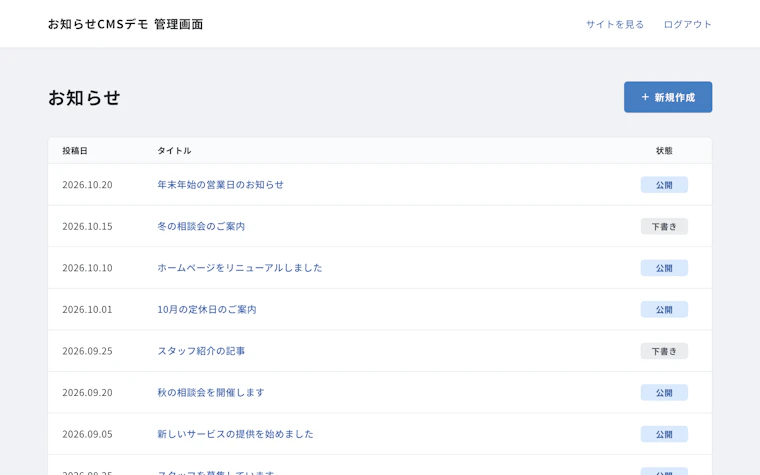
Task: Click the お知らせCMSデモ 管理画面 site title
Action: point(126,24)
